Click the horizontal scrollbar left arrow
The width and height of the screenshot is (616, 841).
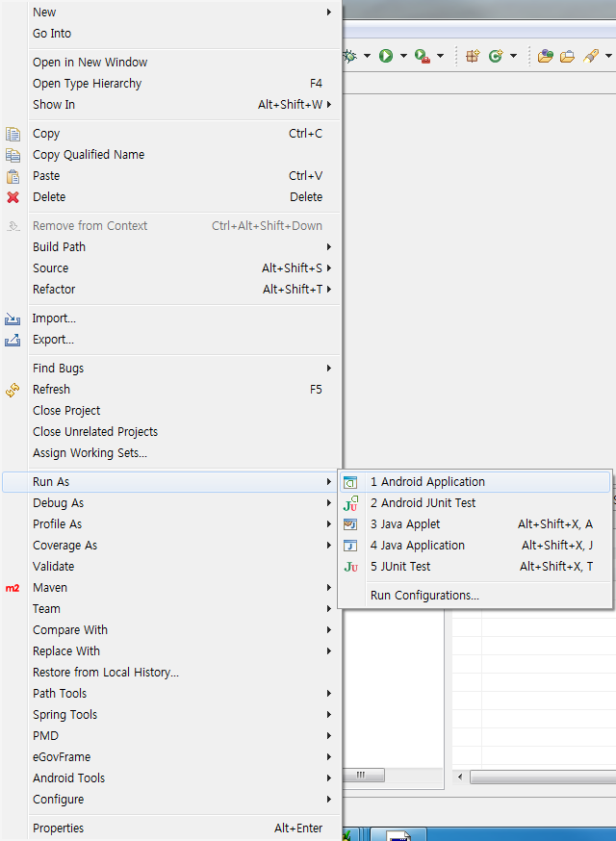[460, 776]
